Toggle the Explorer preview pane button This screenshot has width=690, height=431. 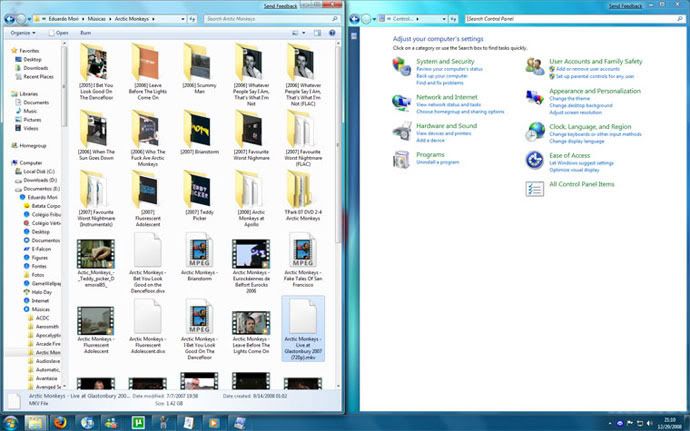(319, 32)
